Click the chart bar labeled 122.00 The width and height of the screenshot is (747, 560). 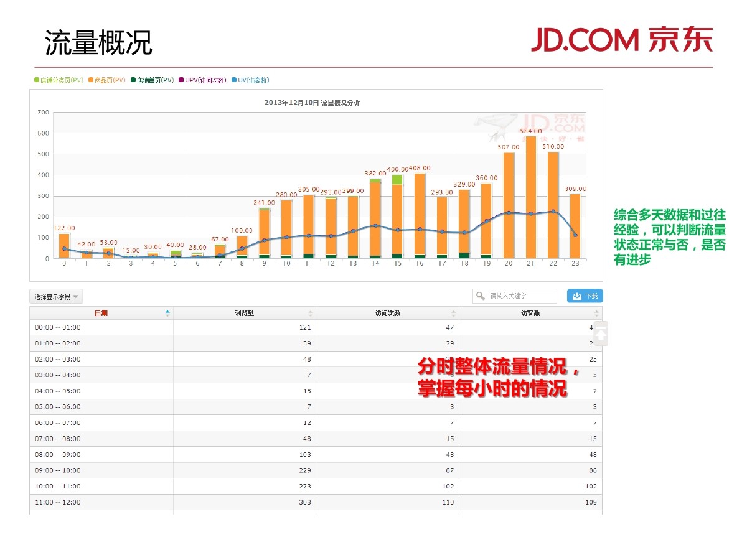(x=64, y=246)
